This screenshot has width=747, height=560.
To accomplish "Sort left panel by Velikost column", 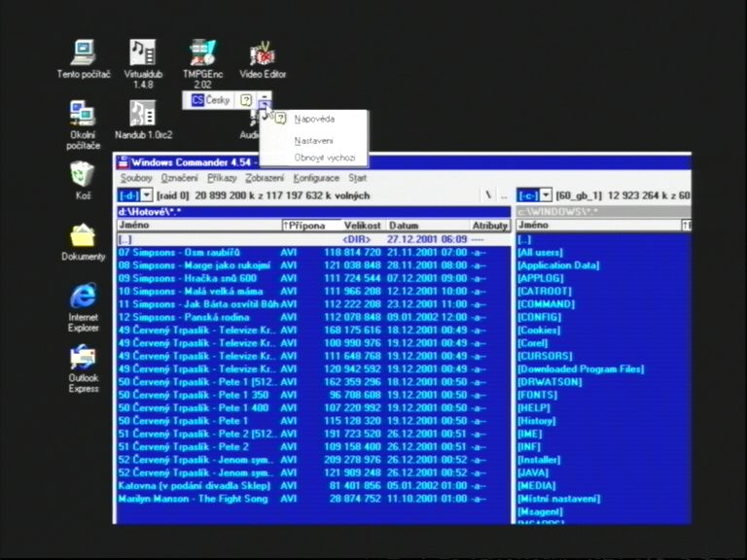I will pyautogui.click(x=362, y=226).
